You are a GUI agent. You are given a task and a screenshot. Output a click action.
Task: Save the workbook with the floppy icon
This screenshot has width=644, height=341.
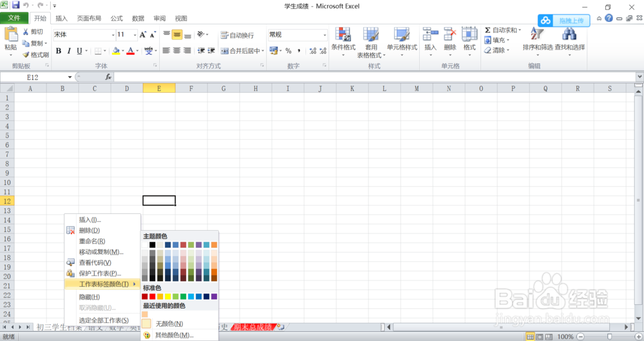15,5
